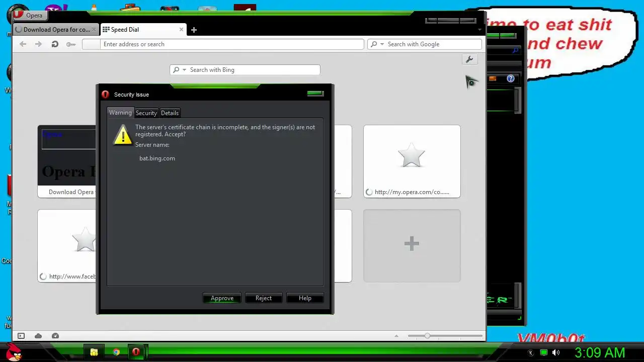The image size is (644, 362).
Task: Open Speed Dial configuration wrench icon
Action: click(469, 59)
